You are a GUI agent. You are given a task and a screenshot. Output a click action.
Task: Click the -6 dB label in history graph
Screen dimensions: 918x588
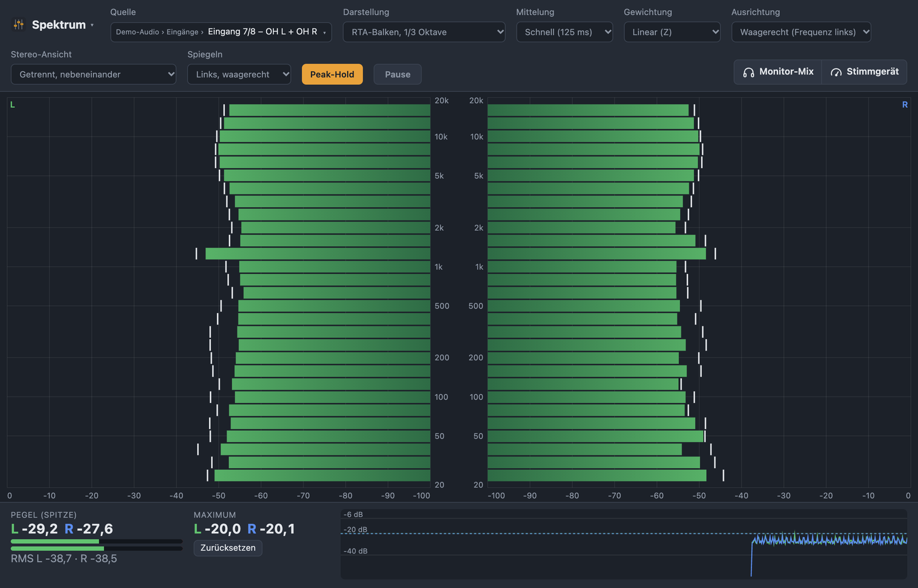[353, 515]
